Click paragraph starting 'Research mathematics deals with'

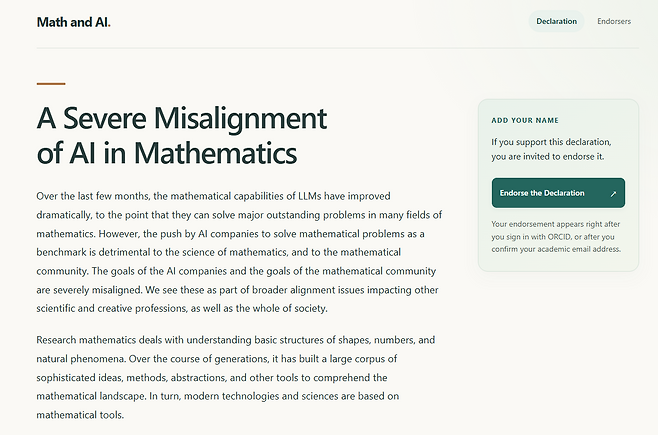tap(235, 377)
